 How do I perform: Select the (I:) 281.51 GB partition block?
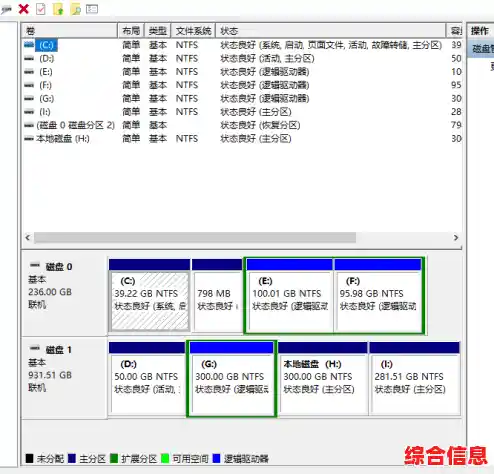click(415, 378)
